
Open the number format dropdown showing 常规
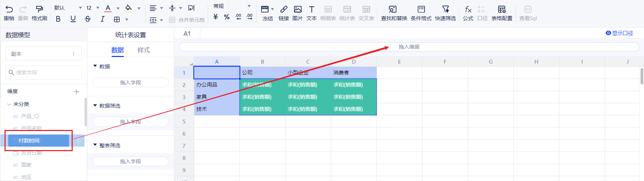pyautogui.click(x=232, y=6)
